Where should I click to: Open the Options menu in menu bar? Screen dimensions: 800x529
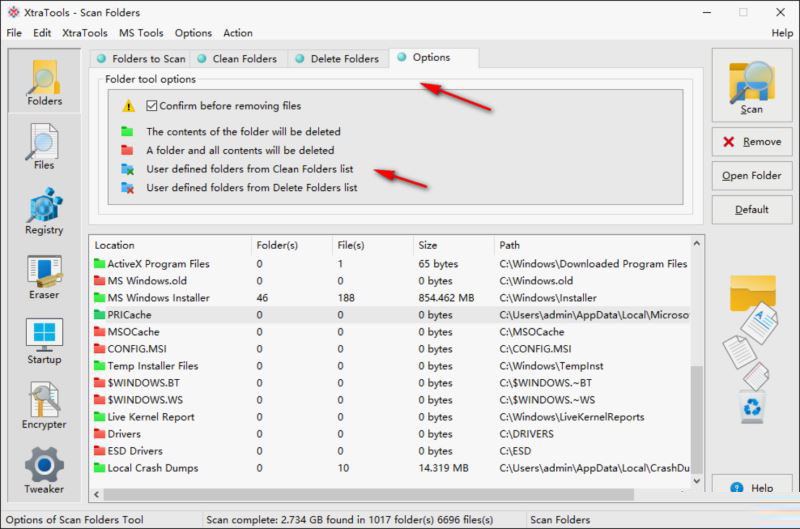click(193, 33)
